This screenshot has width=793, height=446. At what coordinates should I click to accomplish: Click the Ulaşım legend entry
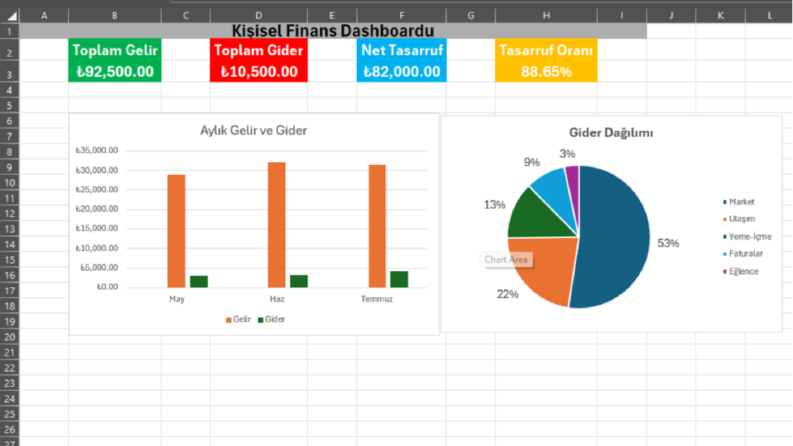(739, 219)
